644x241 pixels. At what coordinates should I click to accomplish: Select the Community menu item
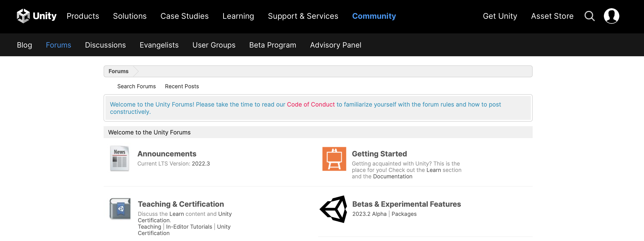click(x=374, y=16)
